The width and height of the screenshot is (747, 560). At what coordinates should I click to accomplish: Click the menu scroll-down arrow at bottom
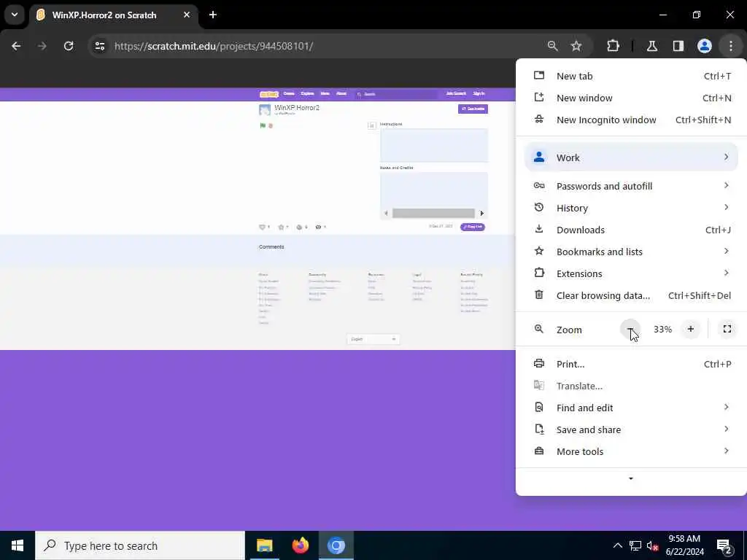[x=631, y=478]
